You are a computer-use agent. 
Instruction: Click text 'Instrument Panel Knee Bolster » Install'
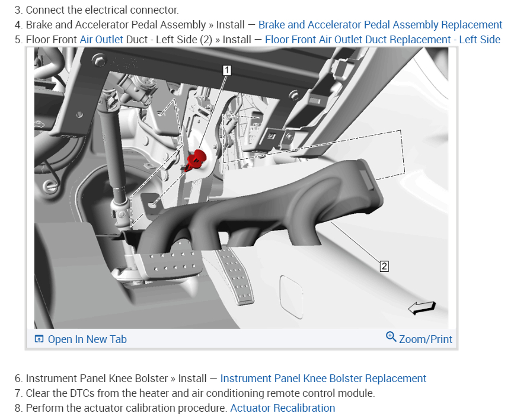coord(116,379)
